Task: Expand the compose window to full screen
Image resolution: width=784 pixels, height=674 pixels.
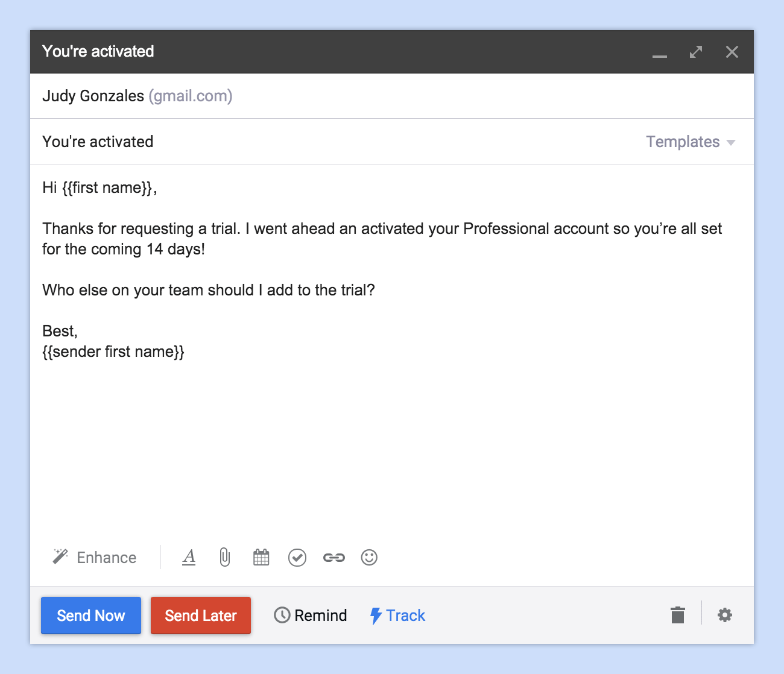Action: pyautogui.click(x=696, y=52)
